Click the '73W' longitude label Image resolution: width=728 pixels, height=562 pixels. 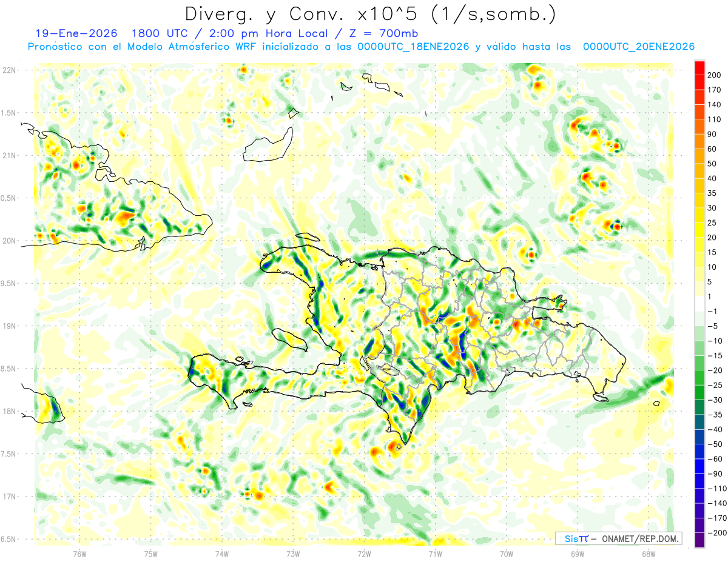[293, 554]
